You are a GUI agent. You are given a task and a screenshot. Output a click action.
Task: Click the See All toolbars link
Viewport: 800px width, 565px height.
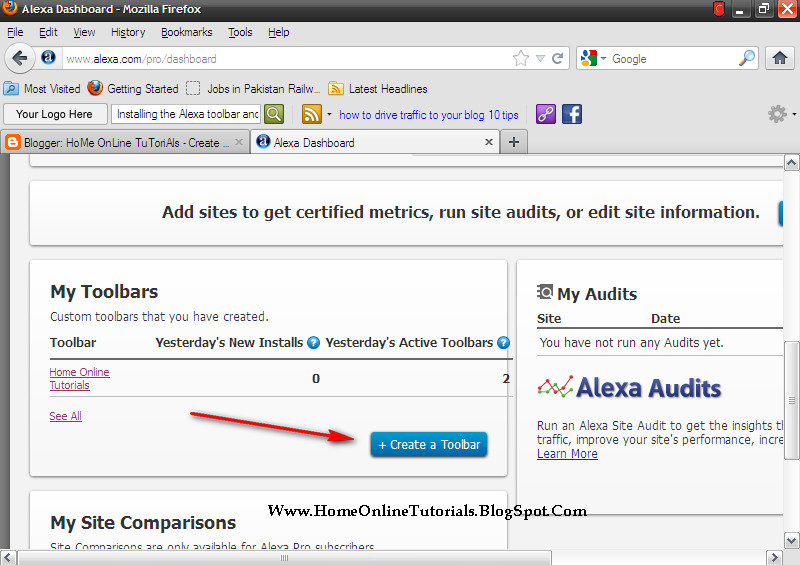65,416
